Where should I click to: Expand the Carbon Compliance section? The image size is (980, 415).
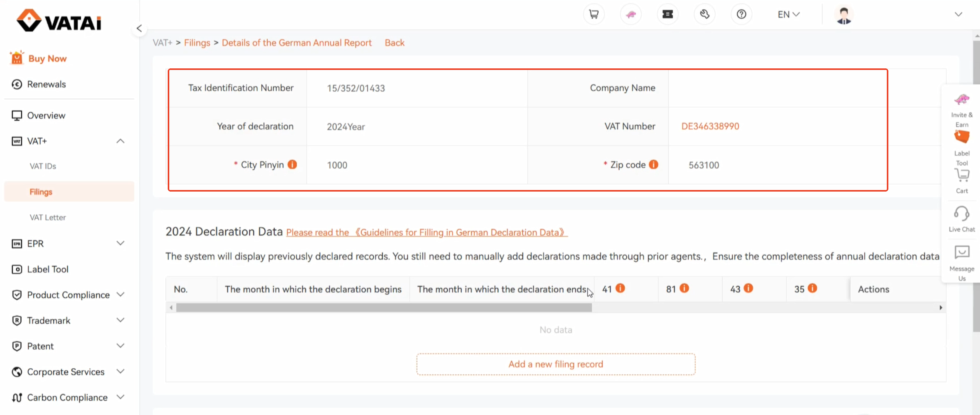pyautogui.click(x=120, y=397)
